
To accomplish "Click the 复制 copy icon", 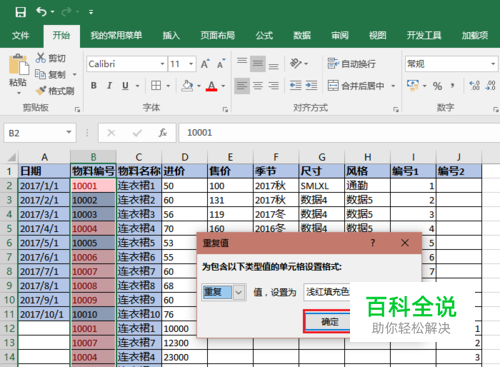I will coord(41,74).
